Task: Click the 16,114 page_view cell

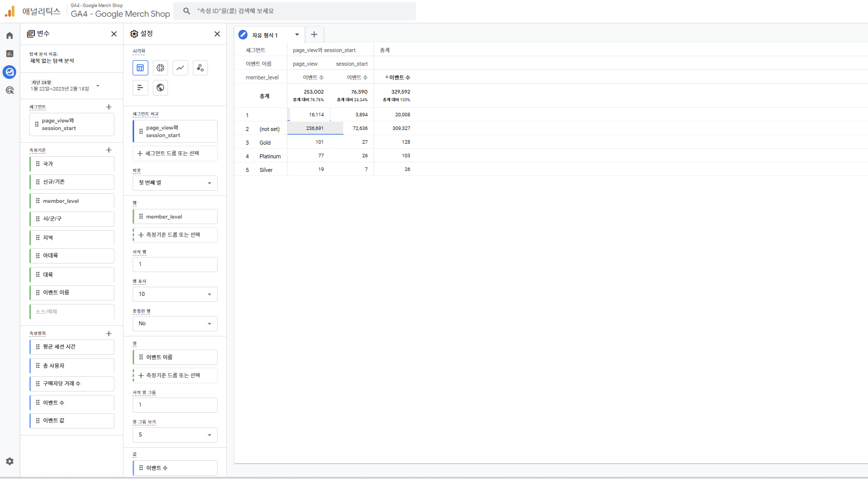Action: (316, 115)
